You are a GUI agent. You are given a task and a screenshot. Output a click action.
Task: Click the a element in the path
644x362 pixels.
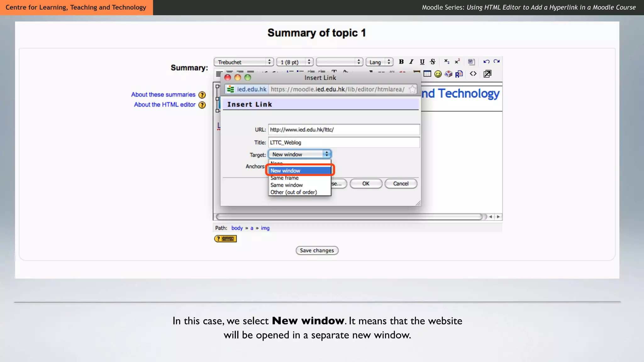coord(252,228)
